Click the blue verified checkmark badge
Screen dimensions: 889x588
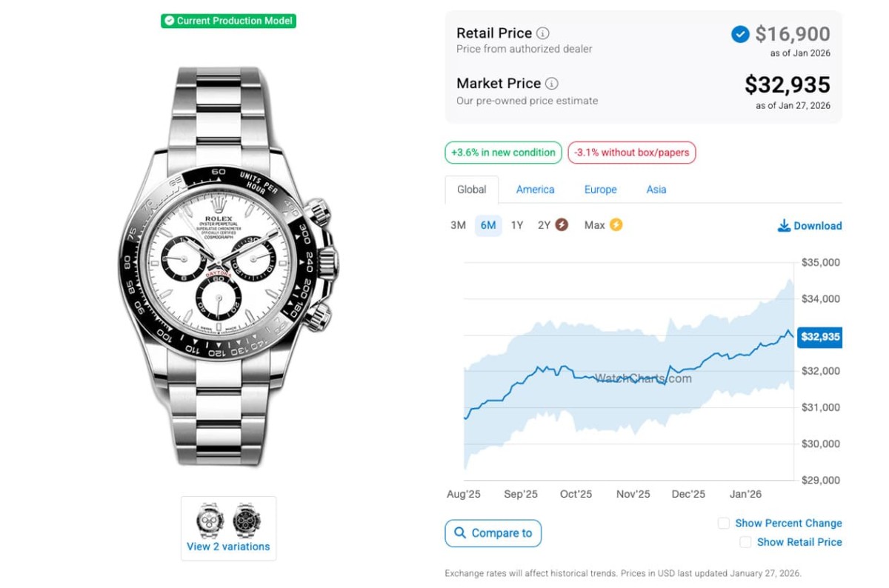(x=739, y=34)
